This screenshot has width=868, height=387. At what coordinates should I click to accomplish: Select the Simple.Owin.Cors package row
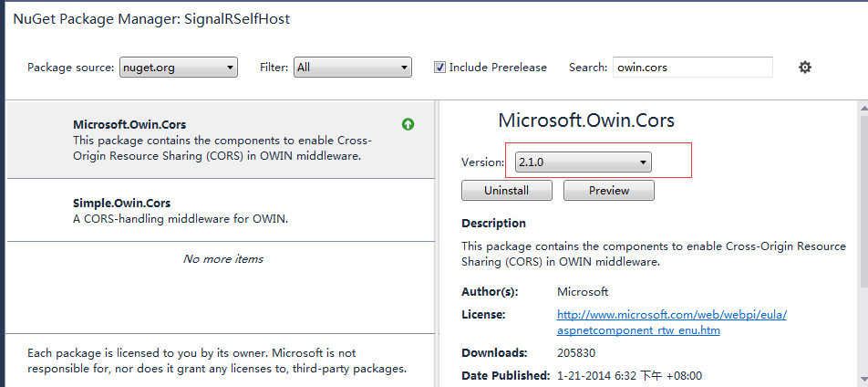pyautogui.click(x=221, y=210)
